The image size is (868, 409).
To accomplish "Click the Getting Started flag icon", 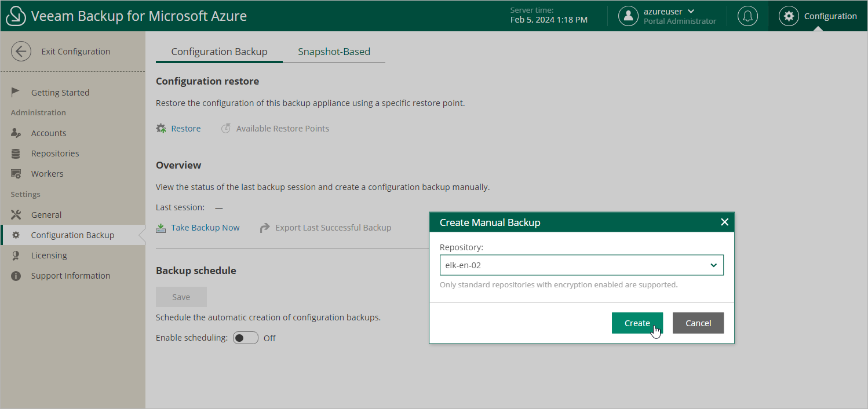I will 16,92.
